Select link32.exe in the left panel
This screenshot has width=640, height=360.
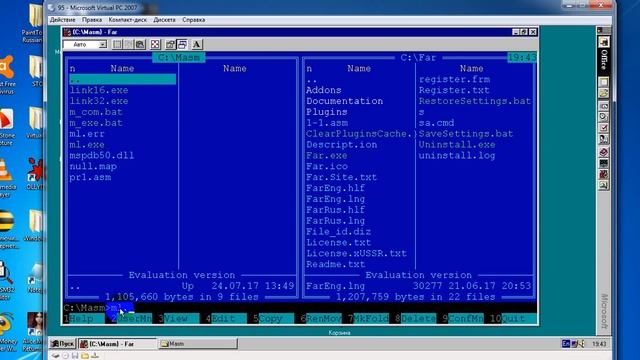tap(99, 101)
